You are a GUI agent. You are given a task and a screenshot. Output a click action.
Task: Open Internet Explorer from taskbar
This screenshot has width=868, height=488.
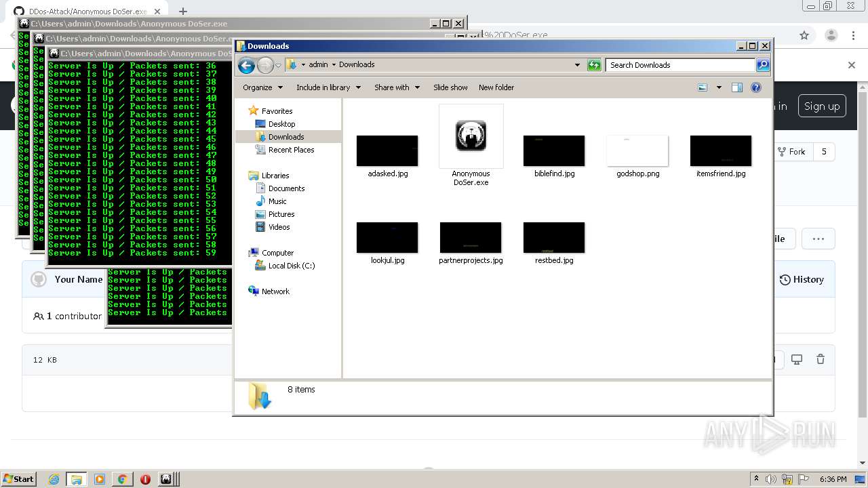pos(54,479)
